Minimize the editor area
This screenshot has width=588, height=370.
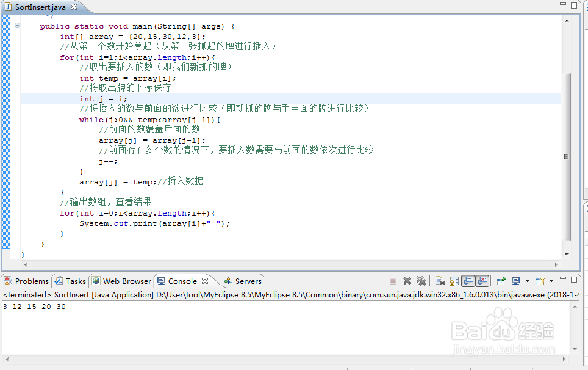tap(563, 4)
